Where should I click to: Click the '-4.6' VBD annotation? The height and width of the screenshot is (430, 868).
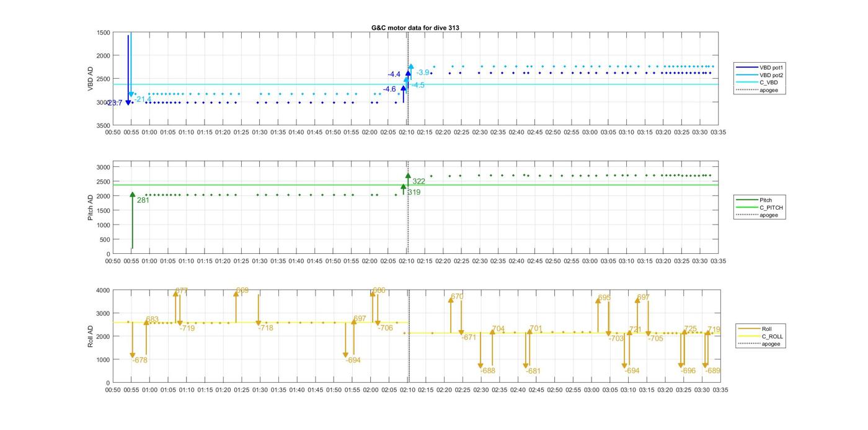tap(389, 89)
